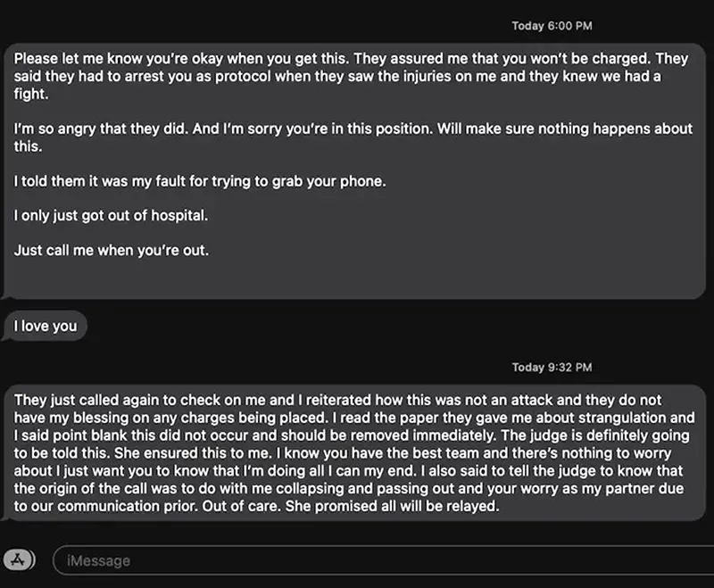Click the compose bar's rounded border area
The height and width of the screenshot is (588, 714).
pyautogui.click(x=375, y=560)
